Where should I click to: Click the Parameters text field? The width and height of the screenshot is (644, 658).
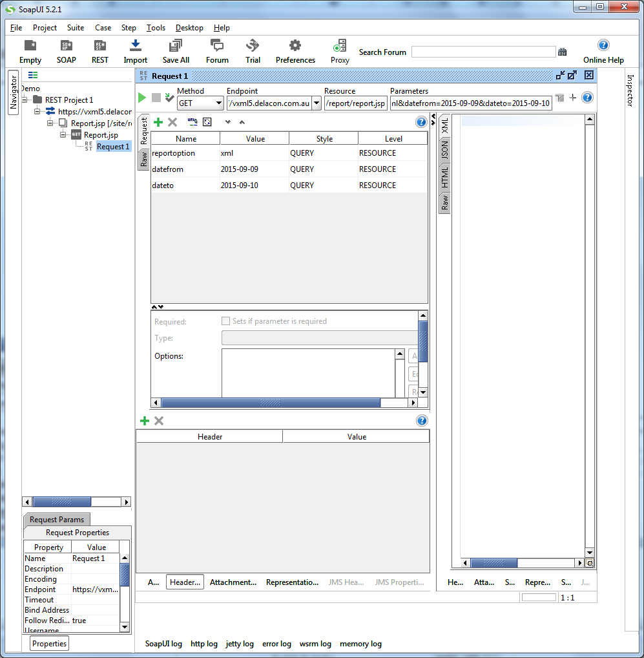[x=471, y=103]
